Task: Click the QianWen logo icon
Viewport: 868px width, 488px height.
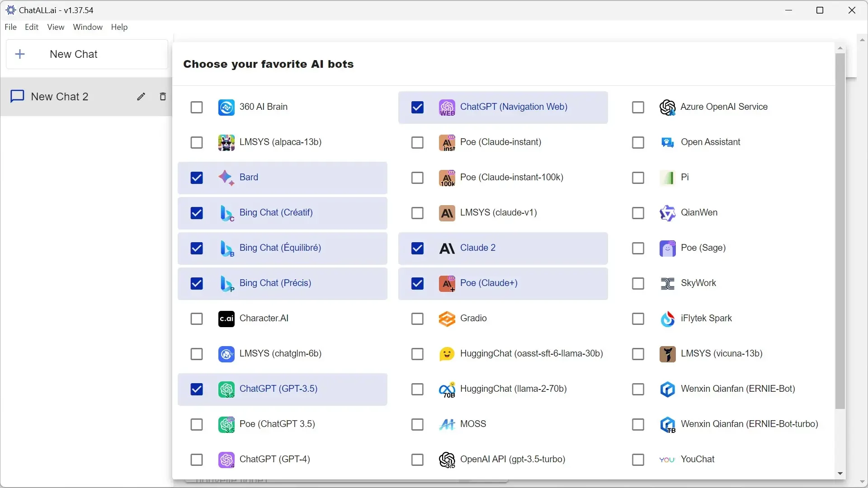Action: [x=667, y=213]
